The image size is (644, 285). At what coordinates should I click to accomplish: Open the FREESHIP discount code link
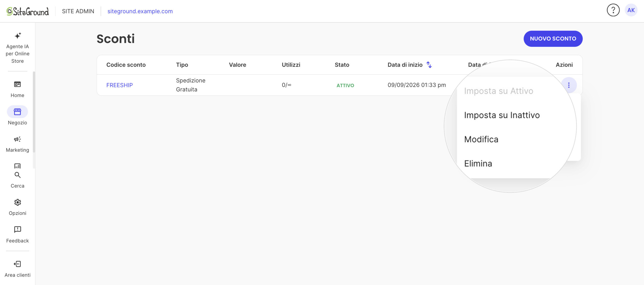(119, 85)
